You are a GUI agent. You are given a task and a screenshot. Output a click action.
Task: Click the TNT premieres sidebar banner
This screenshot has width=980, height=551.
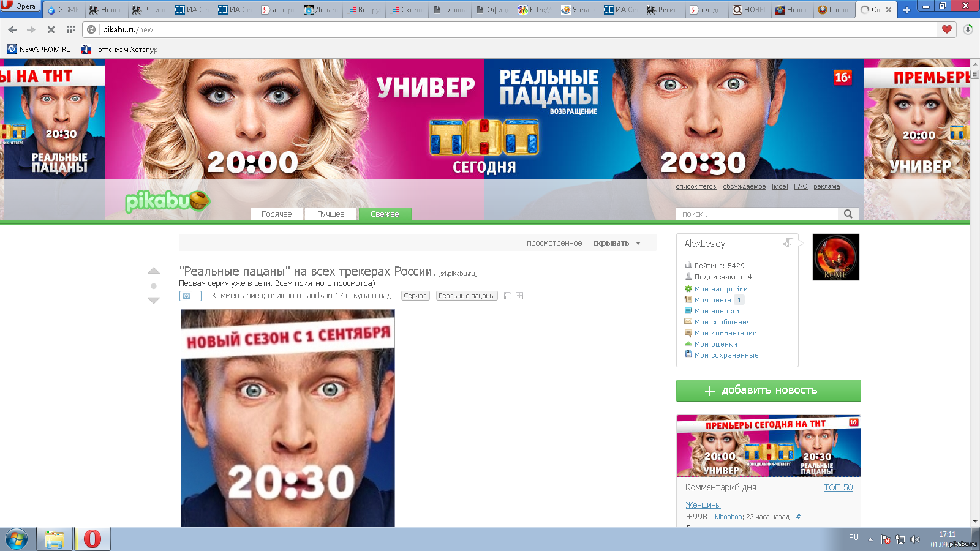(x=769, y=446)
